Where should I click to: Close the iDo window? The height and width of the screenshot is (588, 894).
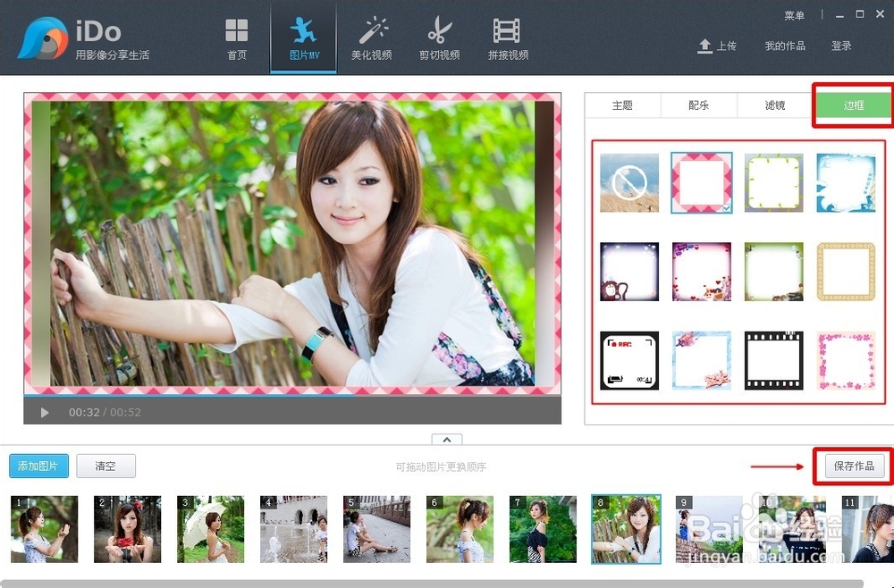[x=880, y=14]
